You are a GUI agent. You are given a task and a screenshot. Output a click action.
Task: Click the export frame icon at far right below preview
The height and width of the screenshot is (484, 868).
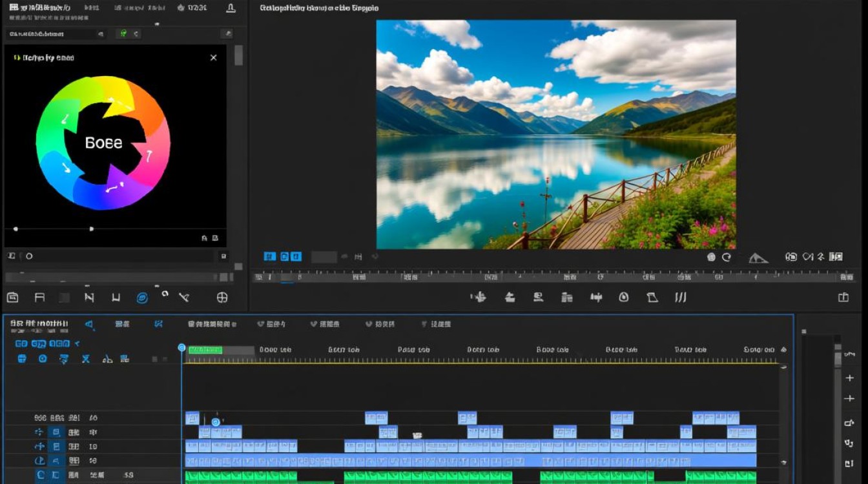pyautogui.click(x=843, y=297)
